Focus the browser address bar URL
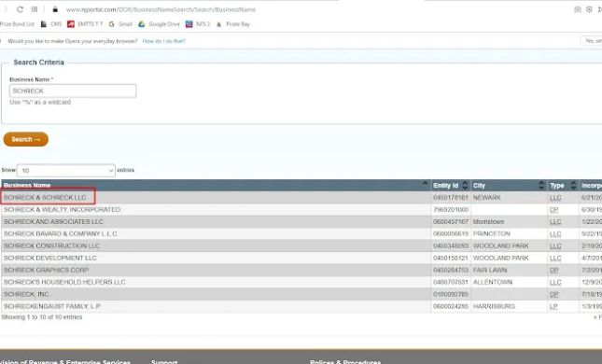This screenshot has height=364, width=602. point(161,9)
